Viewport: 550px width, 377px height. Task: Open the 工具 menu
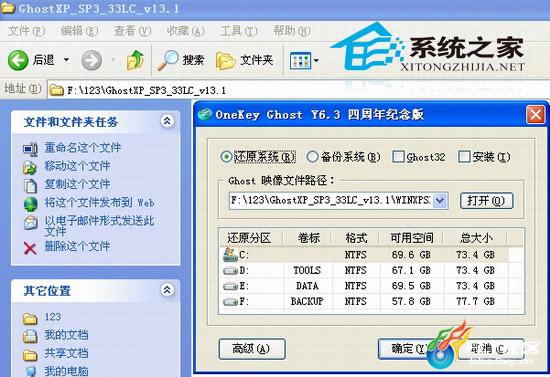click(239, 31)
